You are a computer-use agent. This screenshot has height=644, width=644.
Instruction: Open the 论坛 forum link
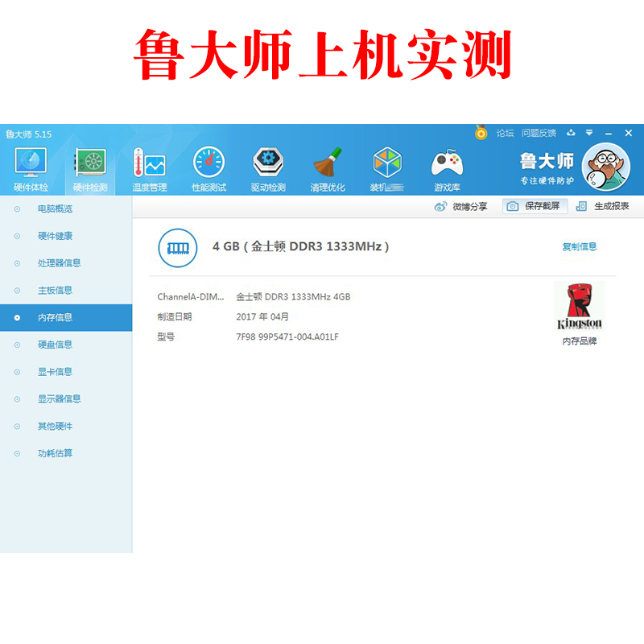coord(506,133)
